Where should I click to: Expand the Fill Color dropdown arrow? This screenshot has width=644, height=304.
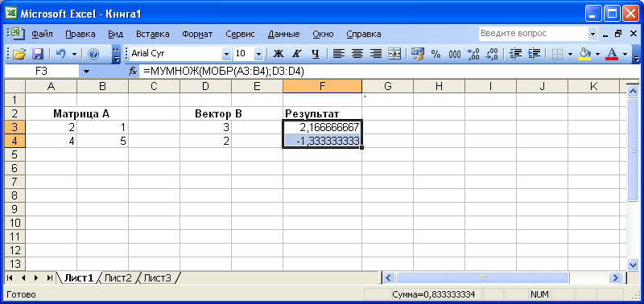point(597,54)
